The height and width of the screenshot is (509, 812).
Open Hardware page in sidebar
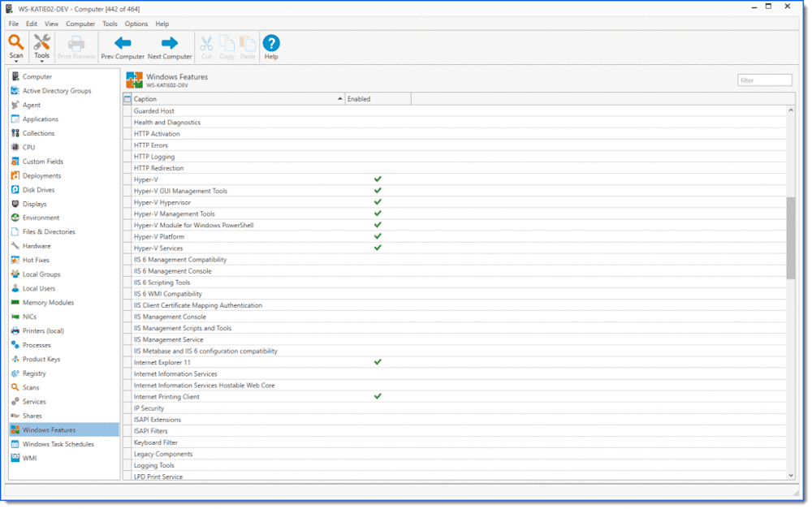coord(37,246)
